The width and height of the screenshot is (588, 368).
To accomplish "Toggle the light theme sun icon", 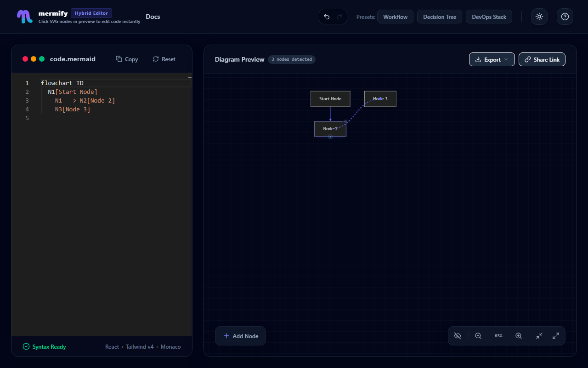I will click(539, 17).
